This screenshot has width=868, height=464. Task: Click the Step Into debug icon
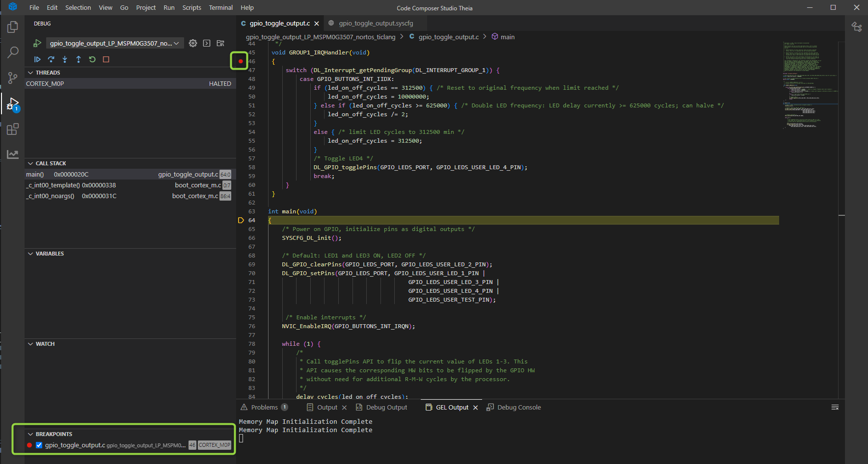64,59
